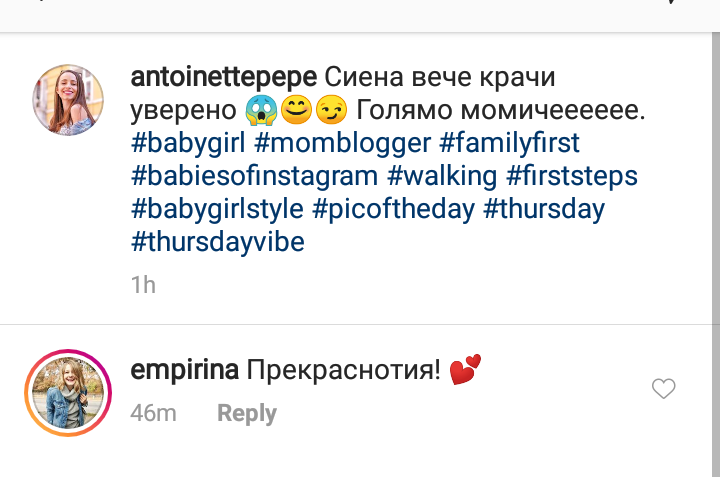Open the #babiesofinstagram hashtag

(x=254, y=176)
